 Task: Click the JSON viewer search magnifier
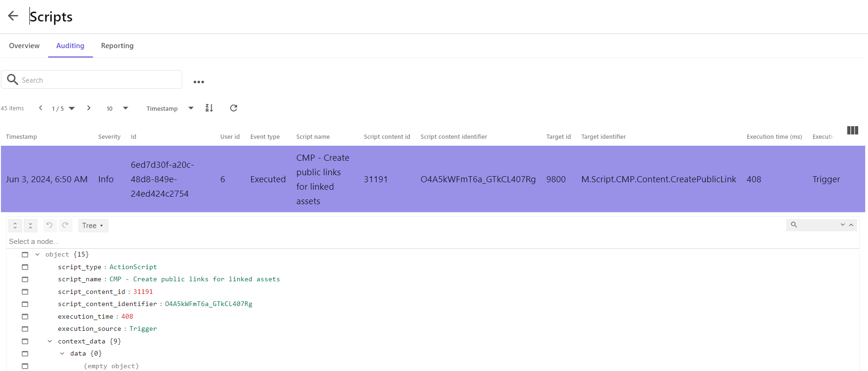point(794,225)
